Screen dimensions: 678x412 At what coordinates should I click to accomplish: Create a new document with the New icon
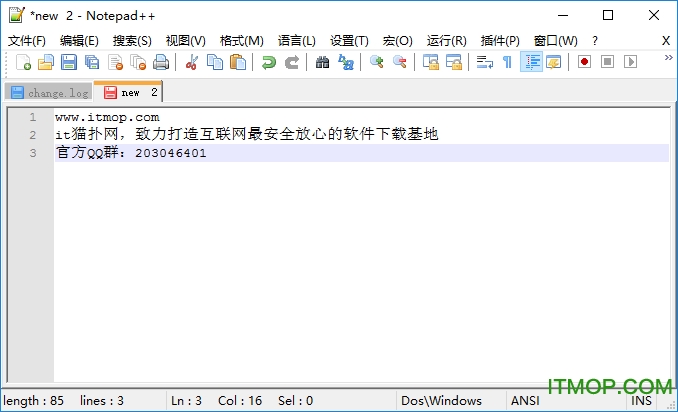tap(23, 62)
